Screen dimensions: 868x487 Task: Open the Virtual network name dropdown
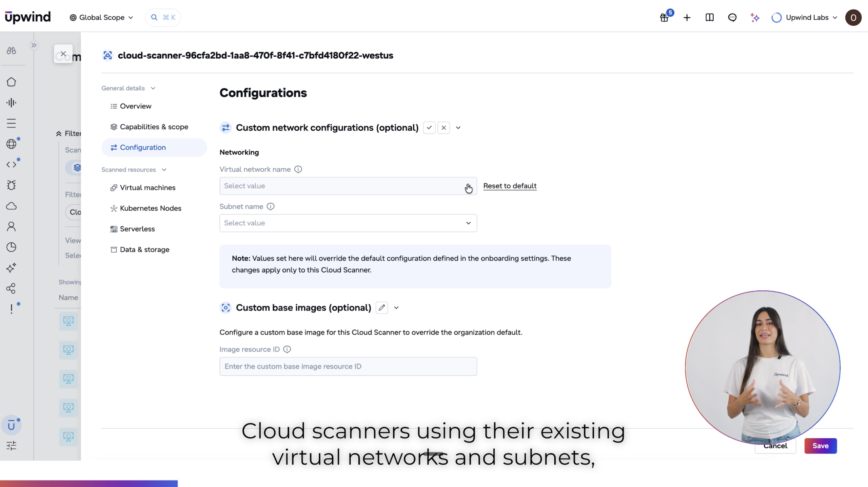point(348,186)
